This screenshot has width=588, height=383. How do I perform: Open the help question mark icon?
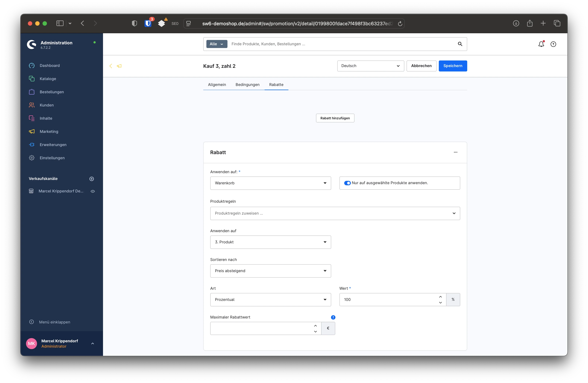pos(553,44)
